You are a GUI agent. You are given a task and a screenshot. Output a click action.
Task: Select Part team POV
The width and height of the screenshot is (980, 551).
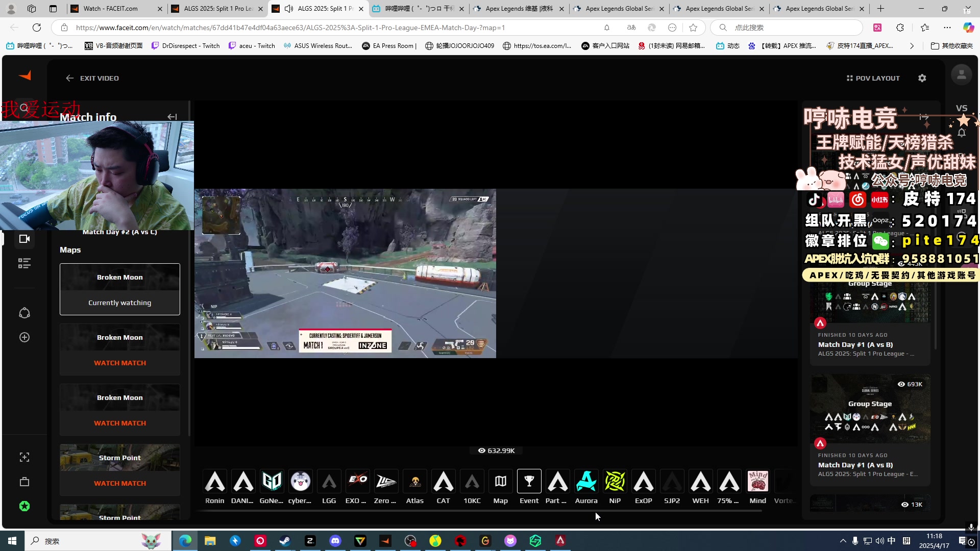click(x=557, y=487)
